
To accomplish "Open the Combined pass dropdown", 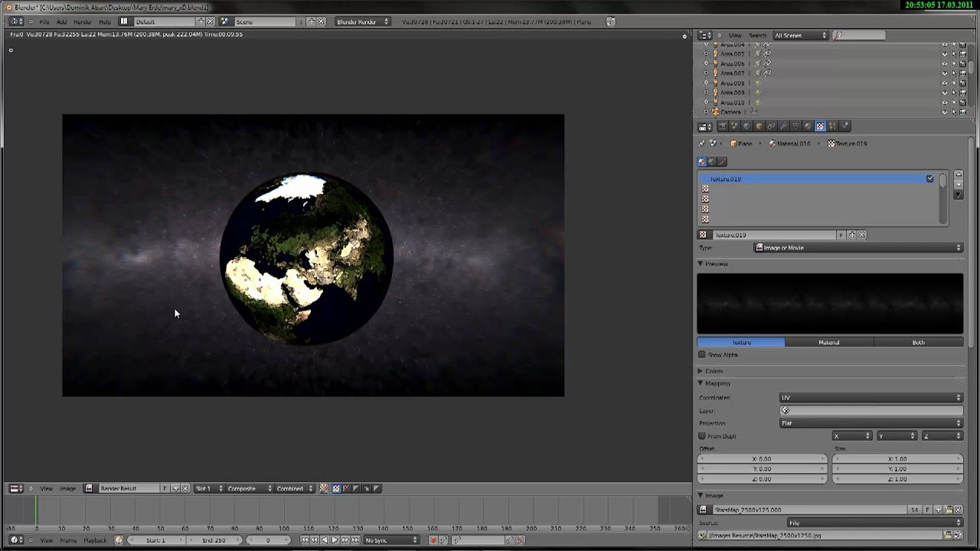I will tap(294, 488).
